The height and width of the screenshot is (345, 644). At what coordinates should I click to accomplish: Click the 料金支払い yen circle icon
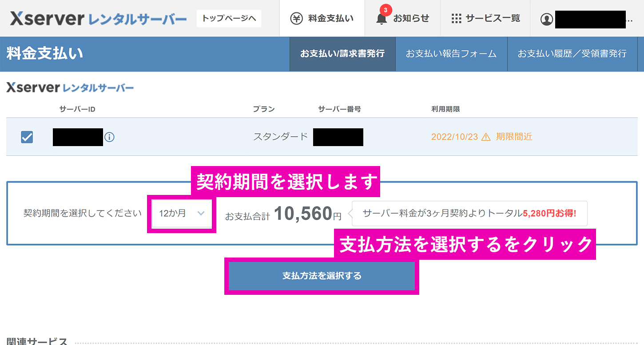pyautogui.click(x=297, y=18)
